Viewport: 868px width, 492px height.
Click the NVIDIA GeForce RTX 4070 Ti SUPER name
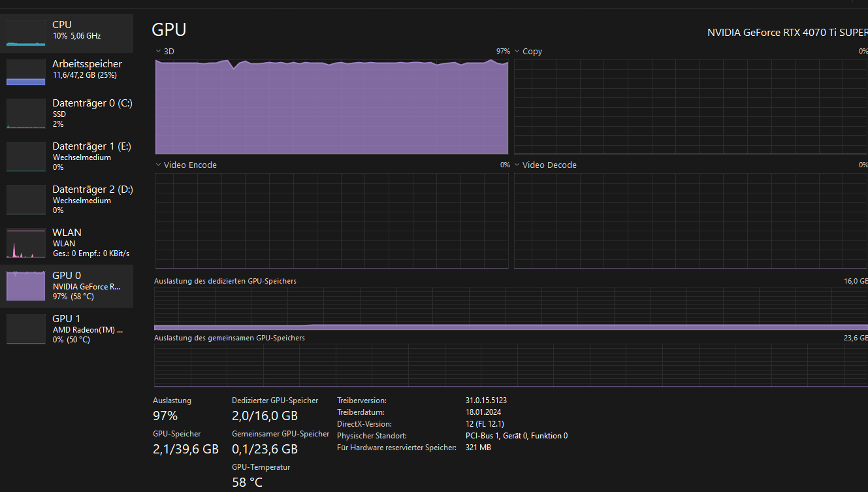click(788, 32)
